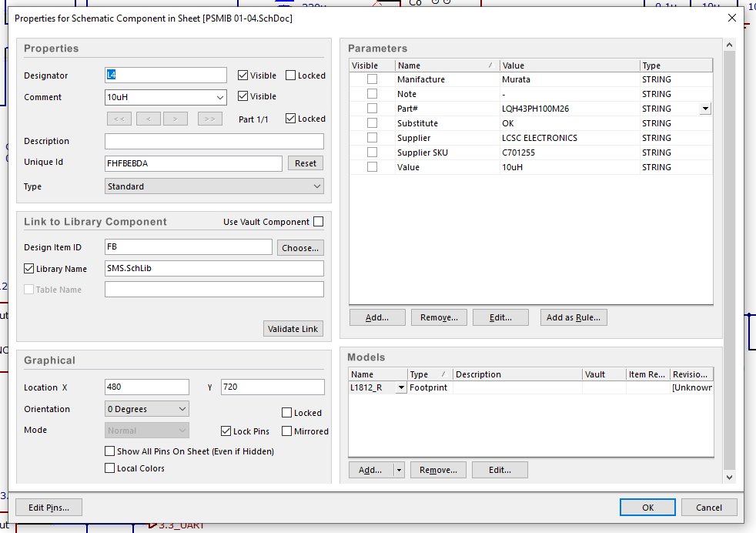
Task: Click the Reset Unique Id button
Action: click(306, 163)
